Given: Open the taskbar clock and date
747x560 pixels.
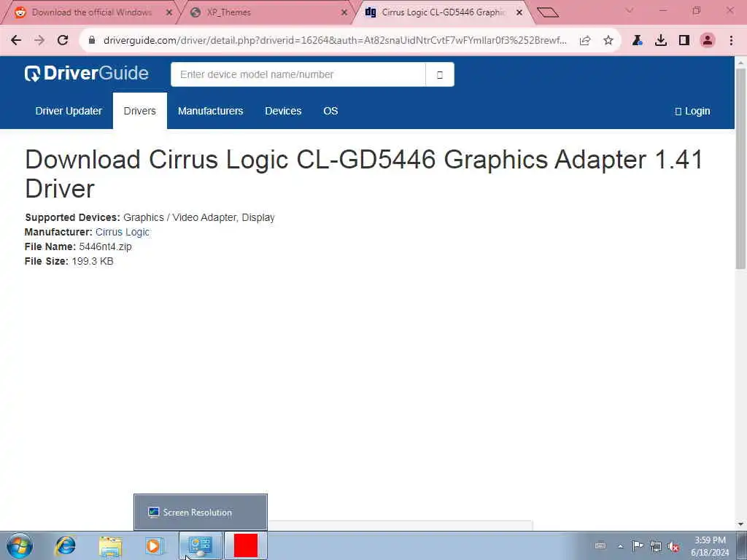Looking at the screenshot, I should click(710, 546).
